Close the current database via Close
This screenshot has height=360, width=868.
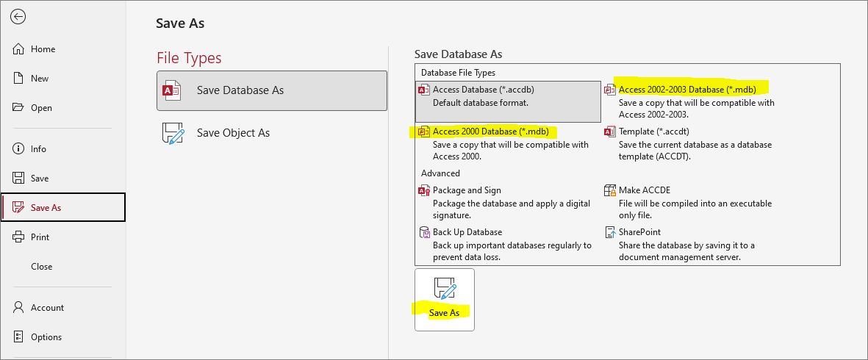[41, 266]
